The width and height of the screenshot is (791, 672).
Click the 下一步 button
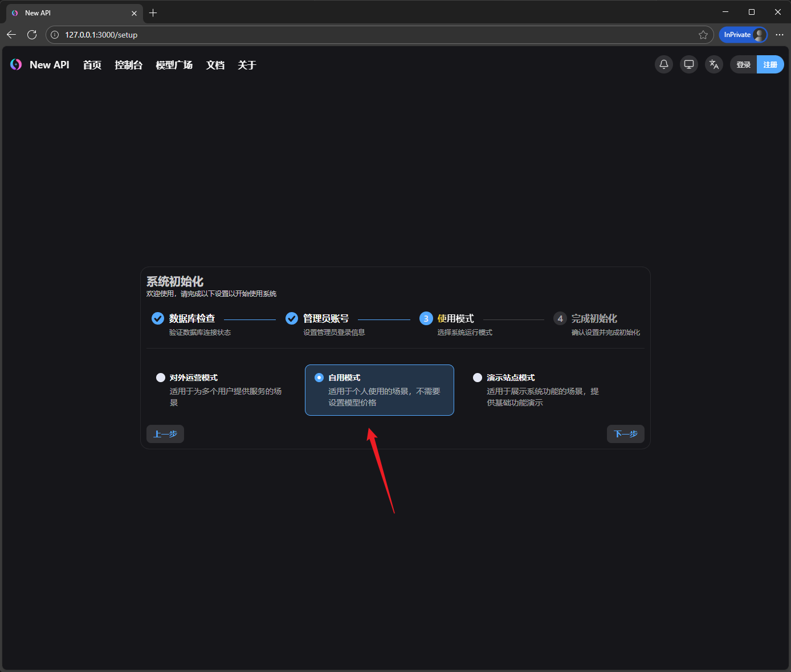click(x=625, y=434)
